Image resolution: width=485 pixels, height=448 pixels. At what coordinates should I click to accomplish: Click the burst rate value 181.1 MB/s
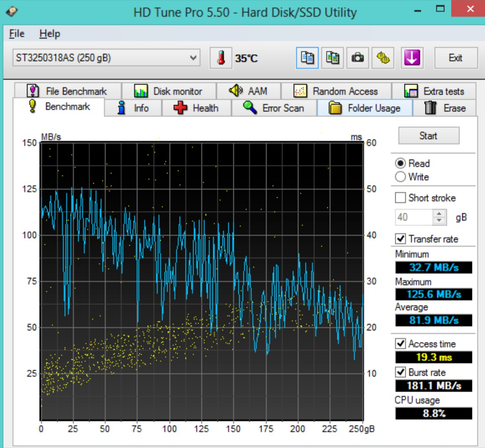[x=434, y=385]
